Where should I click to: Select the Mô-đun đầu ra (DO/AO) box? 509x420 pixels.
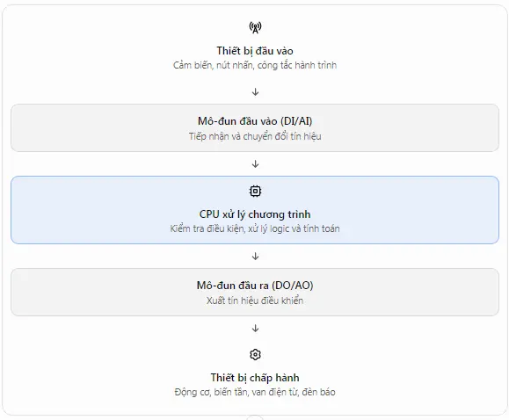click(x=255, y=292)
